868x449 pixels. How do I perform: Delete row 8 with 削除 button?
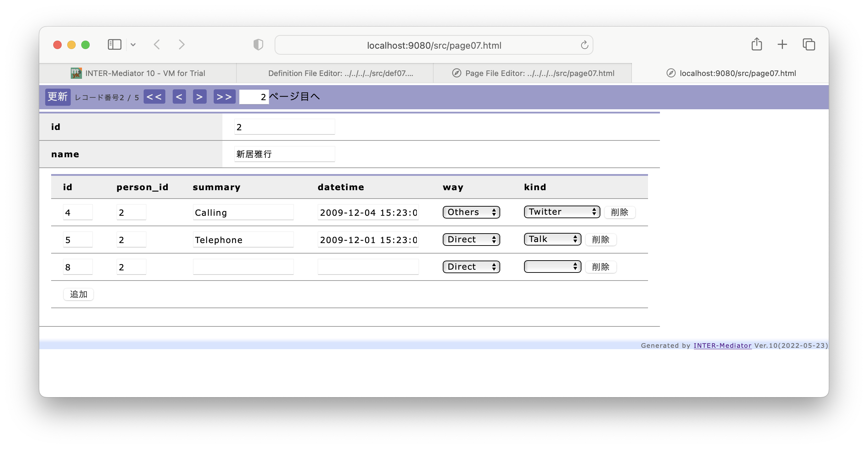click(601, 267)
